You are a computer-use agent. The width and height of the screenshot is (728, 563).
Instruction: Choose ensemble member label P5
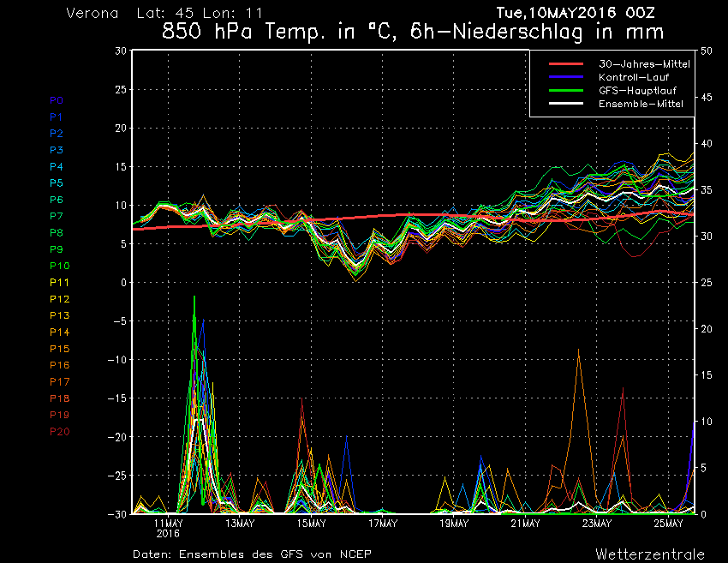pyautogui.click(x=57, y=183)
